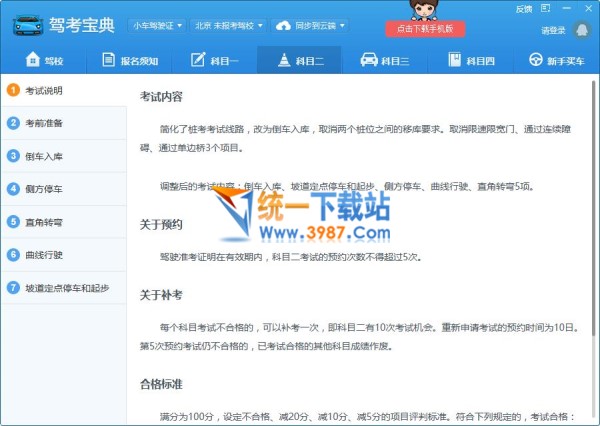600x426 pixels.
Task: Click the cartoon mascot character
Action: 424,10
